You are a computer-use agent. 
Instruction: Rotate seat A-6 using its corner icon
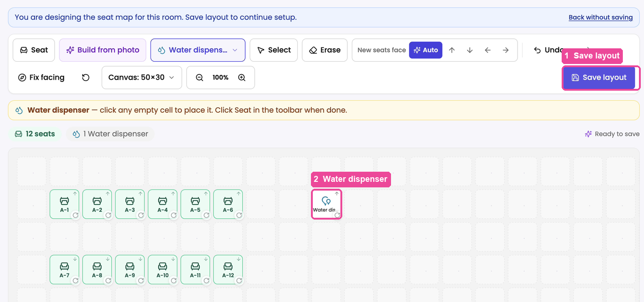[x=239, y=215]
